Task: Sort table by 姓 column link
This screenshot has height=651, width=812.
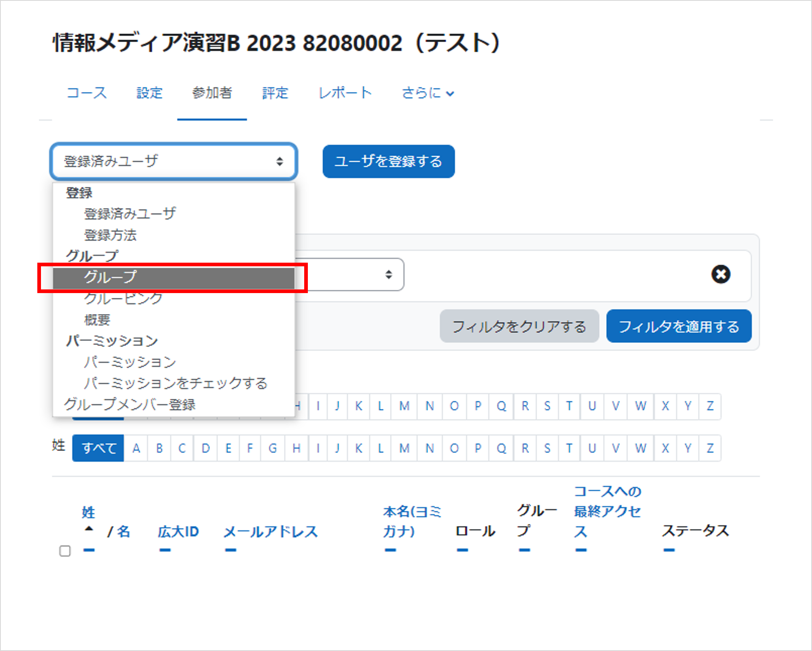Action: [x=88, y=513]
